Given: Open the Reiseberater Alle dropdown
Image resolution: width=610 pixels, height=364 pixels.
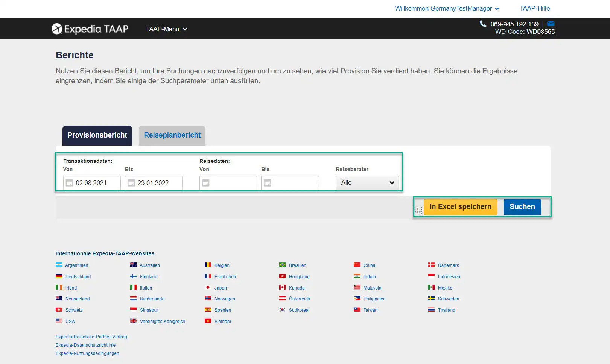Looking at the screenshot, I should [367, 183].
